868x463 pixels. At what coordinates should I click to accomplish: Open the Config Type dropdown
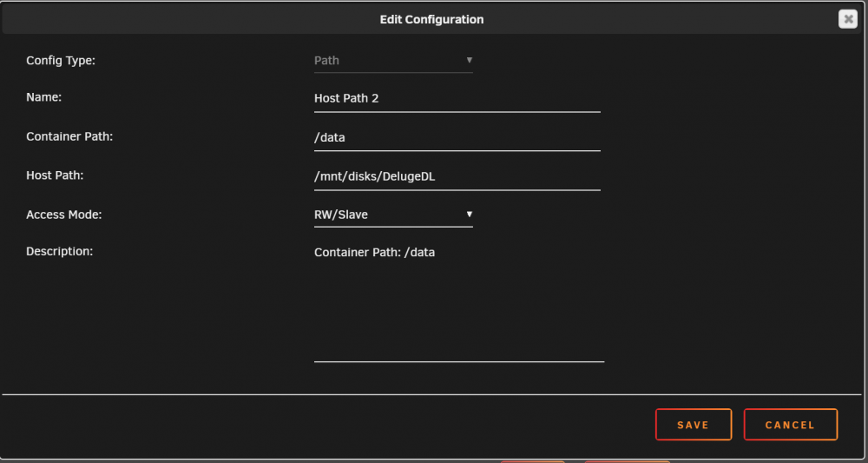pyautogui.click(x=393, y=60)
